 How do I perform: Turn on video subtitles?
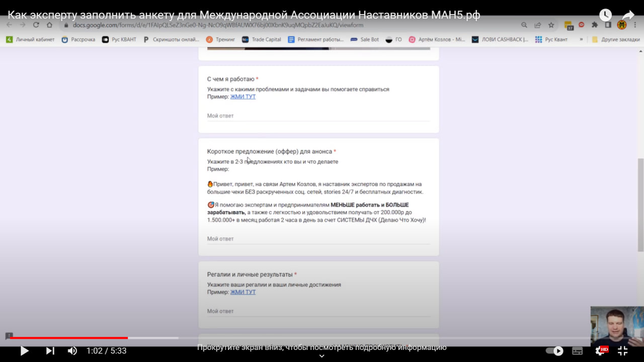[x=578, y=351]
